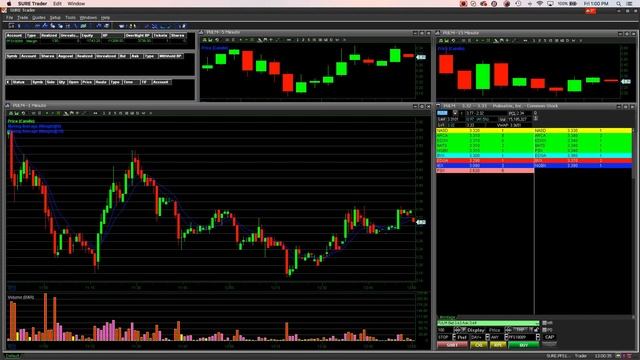The image size is (640, 360).
Task: Click the OverNight BP column header
Action: [x=139, y=36]
